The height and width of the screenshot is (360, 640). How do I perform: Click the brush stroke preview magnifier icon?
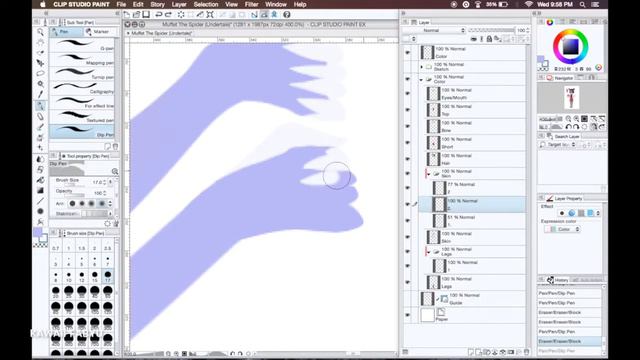click(x=115, y=171)
